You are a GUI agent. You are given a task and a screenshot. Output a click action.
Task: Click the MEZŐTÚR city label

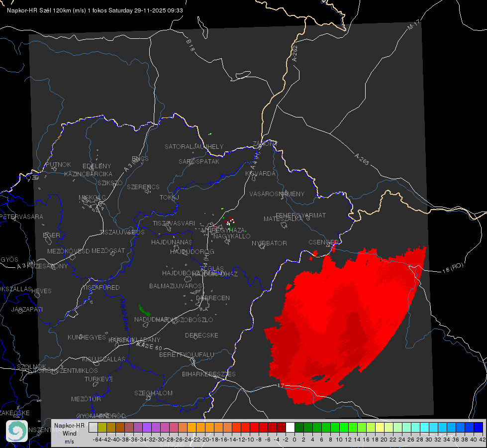pos(86,399)
